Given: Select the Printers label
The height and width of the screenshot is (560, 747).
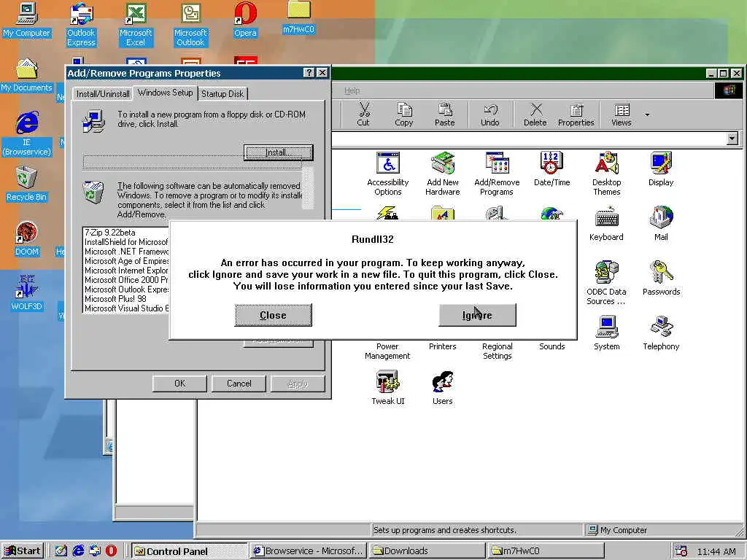Looking at the screenshot, I should tap(443, 346).
